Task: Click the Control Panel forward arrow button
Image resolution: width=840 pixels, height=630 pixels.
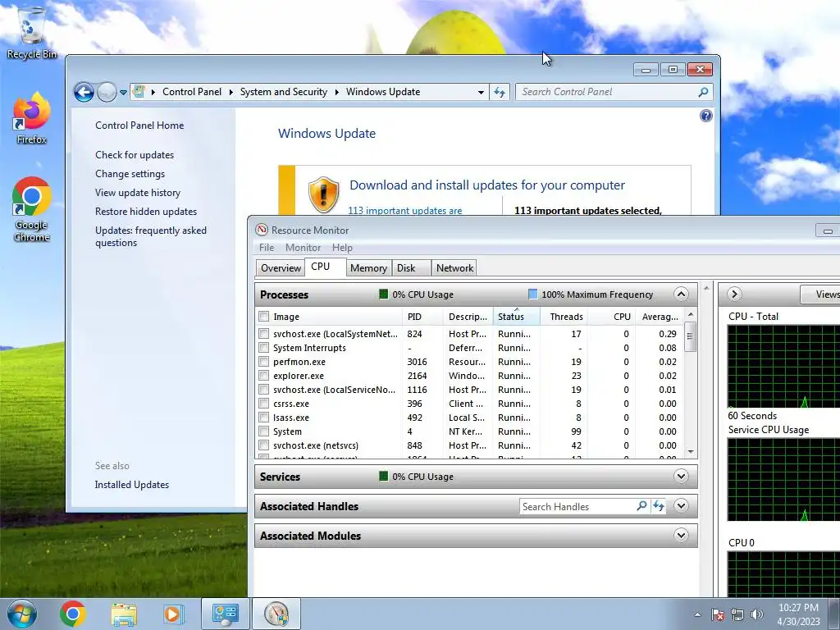Action: [x=107, y=92]
